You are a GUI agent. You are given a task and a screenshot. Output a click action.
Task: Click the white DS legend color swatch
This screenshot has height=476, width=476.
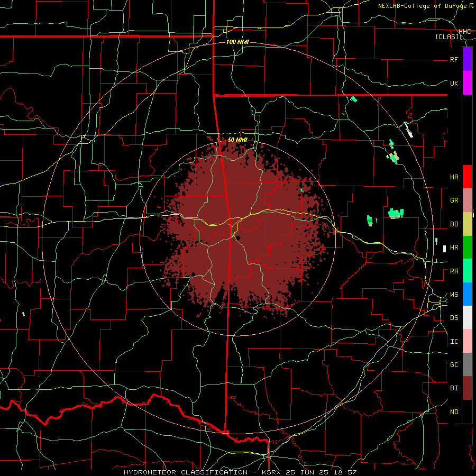467,317
